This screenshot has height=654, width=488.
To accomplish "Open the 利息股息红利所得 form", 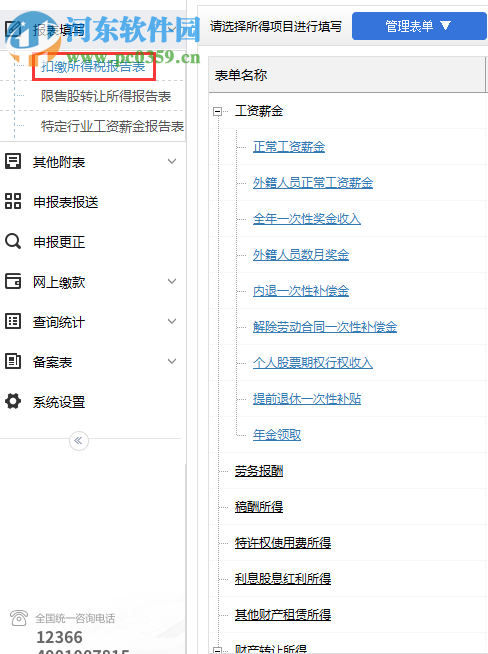I will tap(283, 579).
